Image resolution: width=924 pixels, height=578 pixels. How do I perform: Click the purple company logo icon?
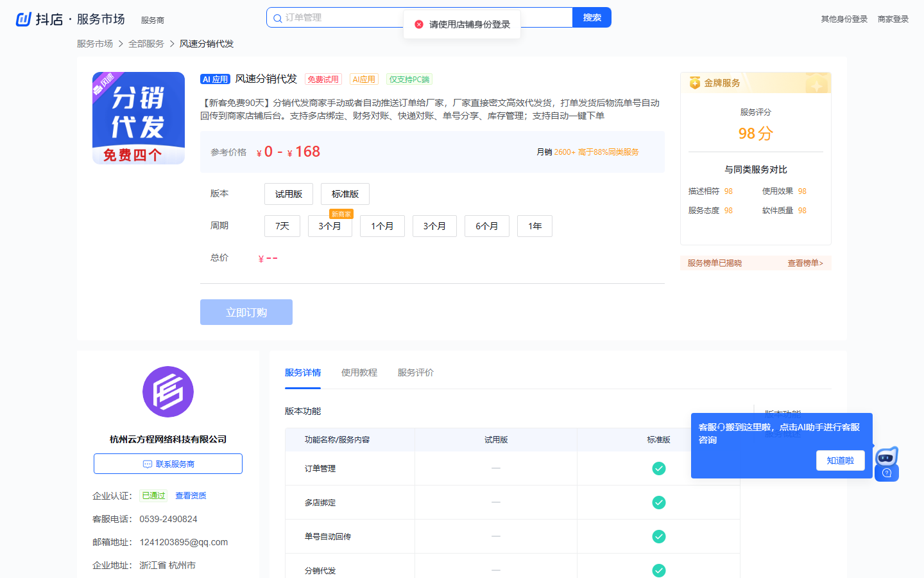(168, 392)
